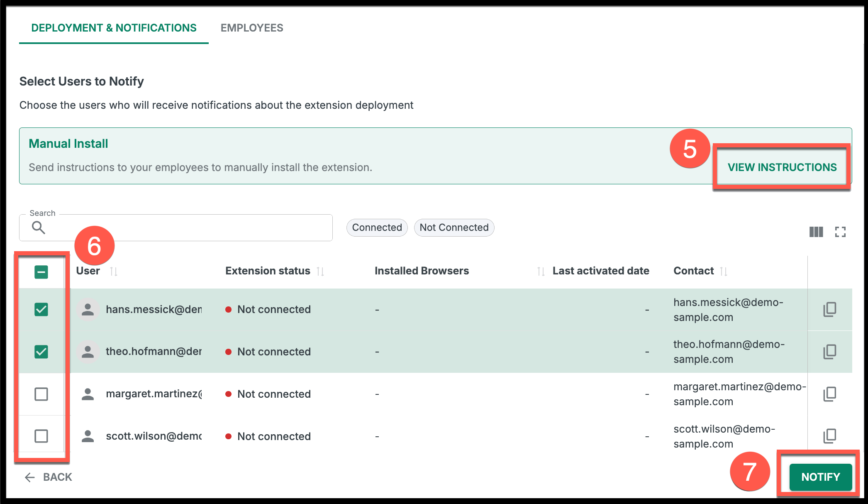This screenshot has width=868, height=504.
Task: Sort by Extension status column
Action: click(x=320, y=272)
